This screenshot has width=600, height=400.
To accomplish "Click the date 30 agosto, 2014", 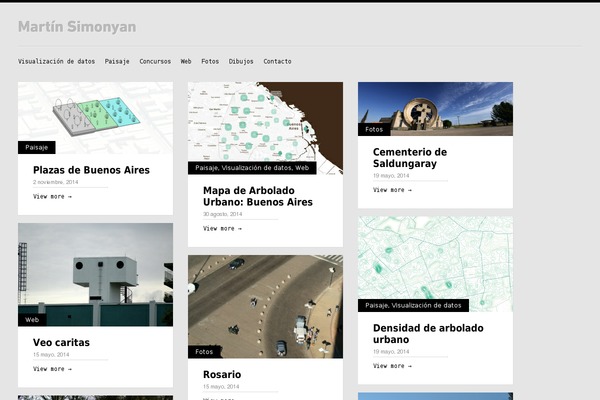I will 223,214.
